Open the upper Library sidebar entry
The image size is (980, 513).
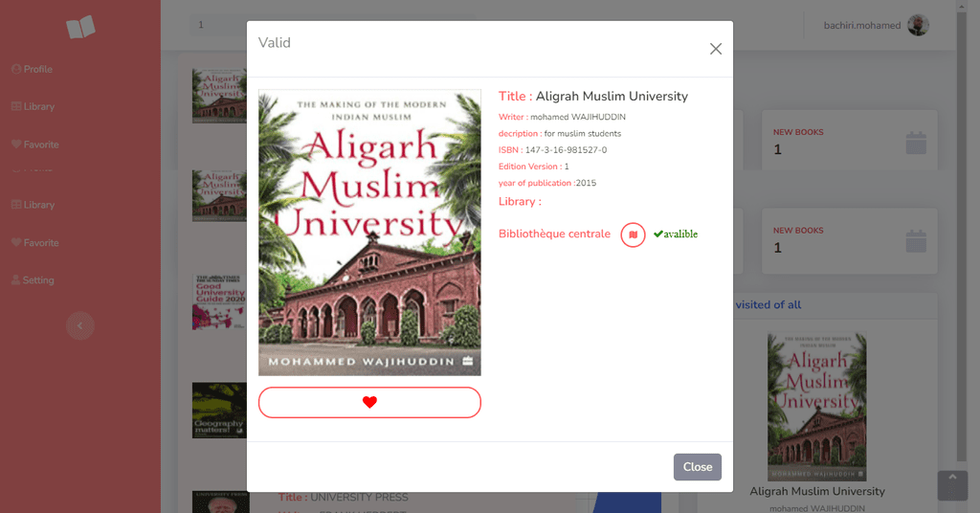click(33, 107)
